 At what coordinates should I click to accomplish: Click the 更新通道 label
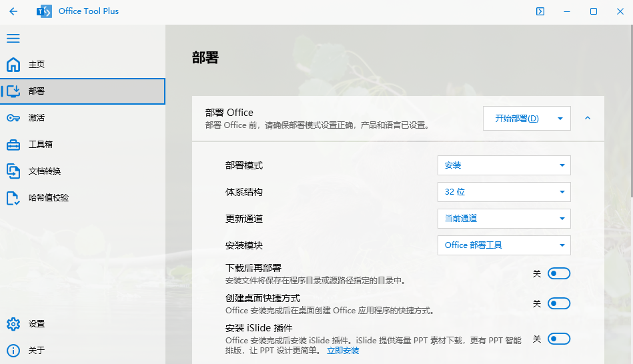(244, 219)
